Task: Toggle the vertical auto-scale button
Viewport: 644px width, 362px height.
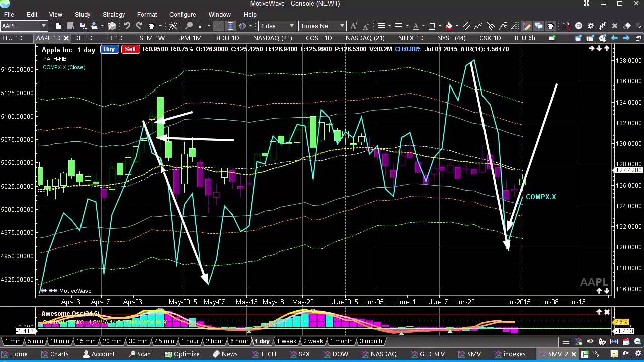Action: click(230, 26)
